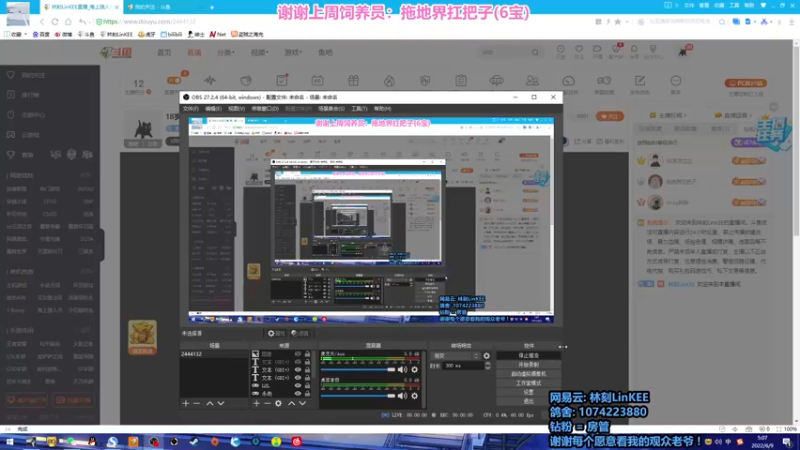This screenshot has width=800, height=450.
Task: Reload the Douyu page
Action: click(55, 22)
